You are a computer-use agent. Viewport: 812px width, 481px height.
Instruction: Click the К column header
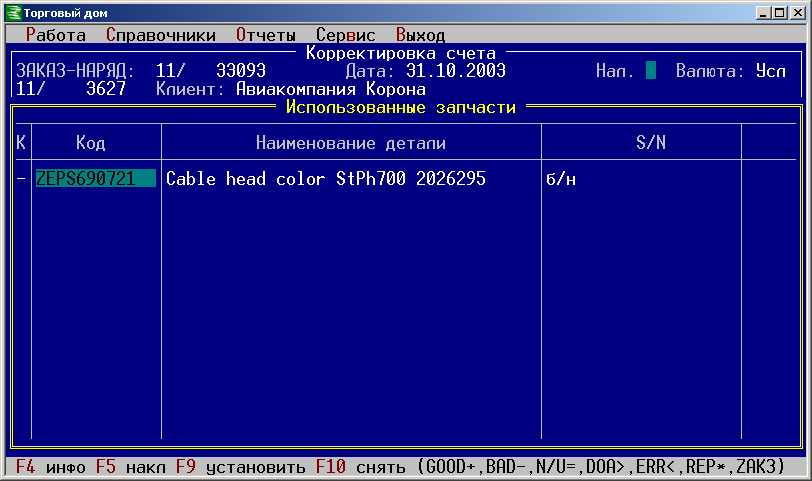pyautogui.click(x=21, y=142)
